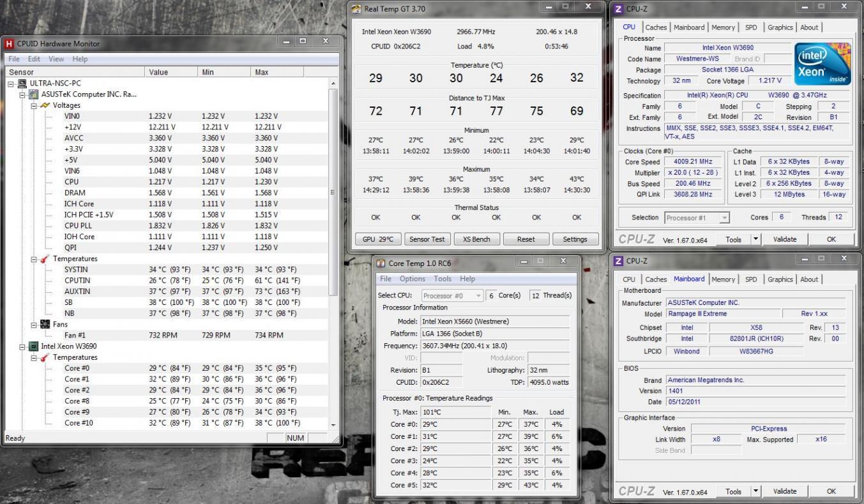Click the Voltages lightning icon in HWMonitor

[x=45, y=105]
